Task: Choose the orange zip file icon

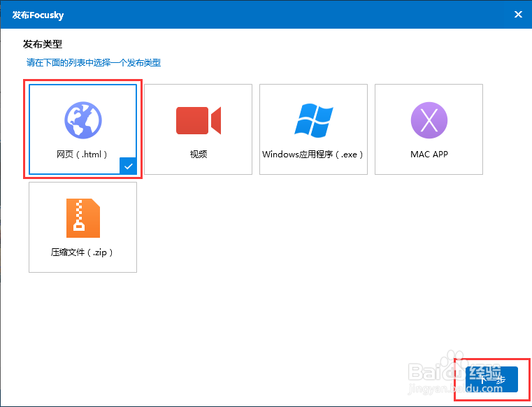Action: (x=83, y=218)
